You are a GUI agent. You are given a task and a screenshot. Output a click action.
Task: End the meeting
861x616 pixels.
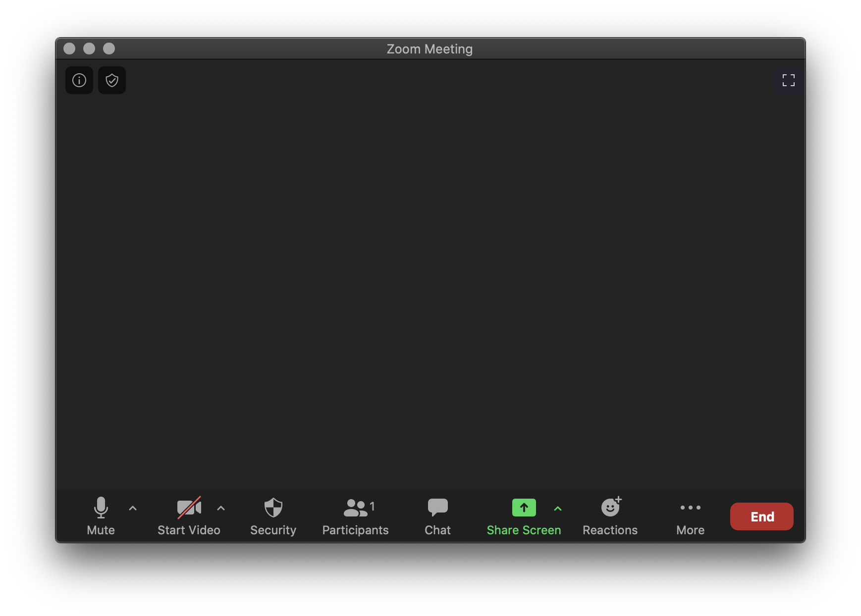pyautogui.click(x=762, y=516)
